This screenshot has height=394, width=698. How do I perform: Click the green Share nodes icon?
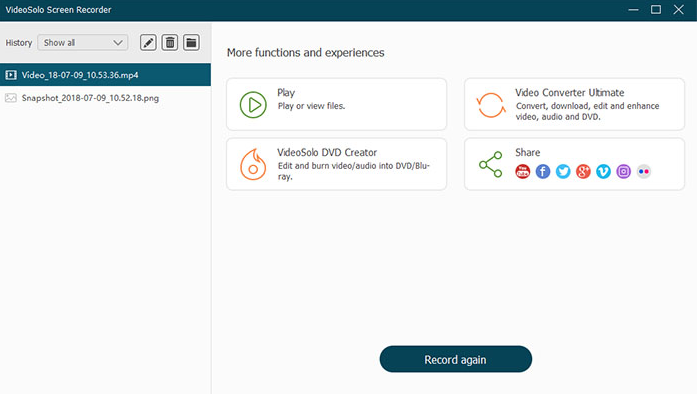tap(491, 164)
